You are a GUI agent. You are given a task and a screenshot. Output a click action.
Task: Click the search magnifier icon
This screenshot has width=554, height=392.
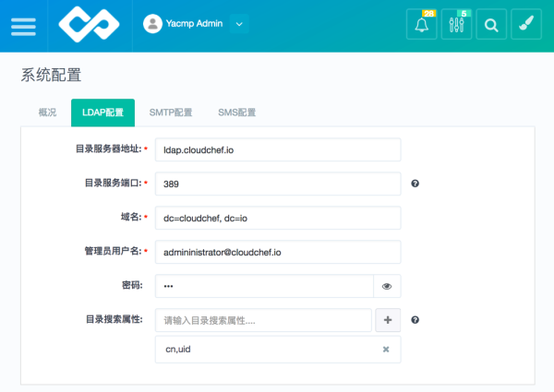[x=491, y=24]
